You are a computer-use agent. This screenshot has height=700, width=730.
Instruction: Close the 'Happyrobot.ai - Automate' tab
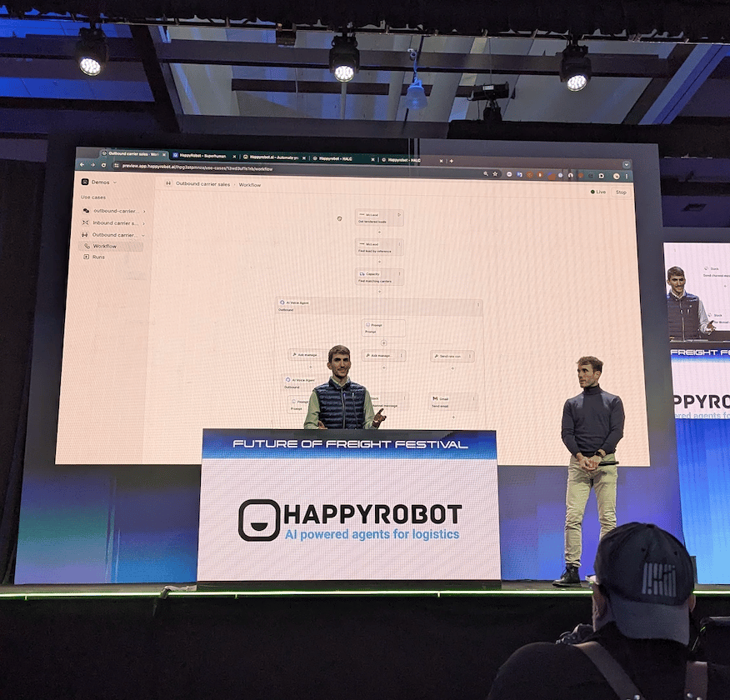(x=304, y=157)
